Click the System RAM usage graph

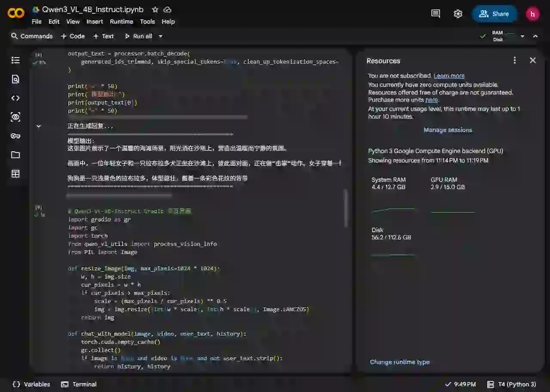pyautogui.click(x=393, y=210)
